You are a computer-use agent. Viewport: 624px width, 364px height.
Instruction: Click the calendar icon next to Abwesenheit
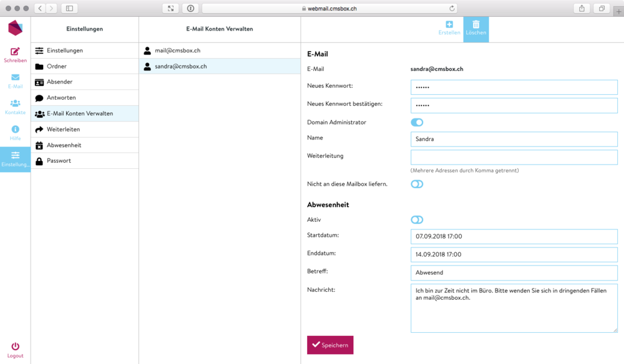(39, 145)
